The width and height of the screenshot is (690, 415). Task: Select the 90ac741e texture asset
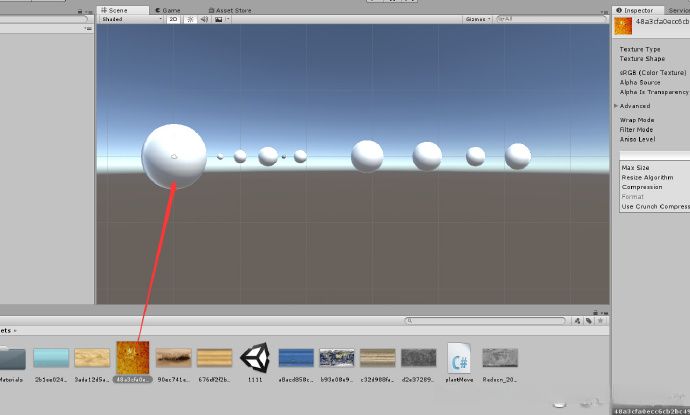tap(174, 363)
